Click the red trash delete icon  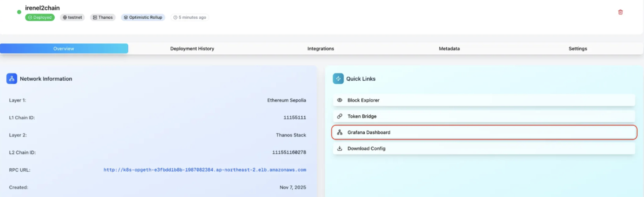[x=620, y=12]
